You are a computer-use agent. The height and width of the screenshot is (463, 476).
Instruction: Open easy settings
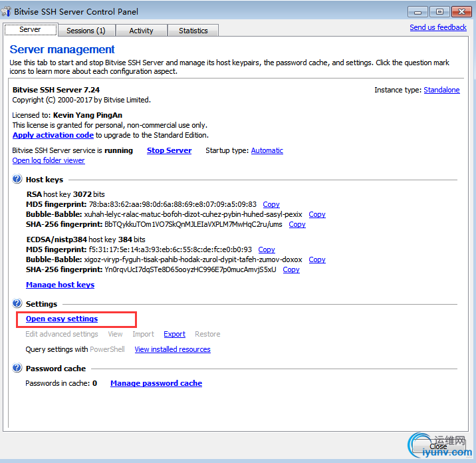62,319
